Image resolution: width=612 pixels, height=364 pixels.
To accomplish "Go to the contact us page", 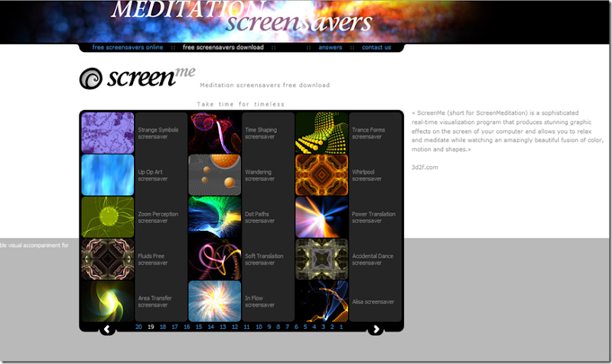I will coord(376,47).
